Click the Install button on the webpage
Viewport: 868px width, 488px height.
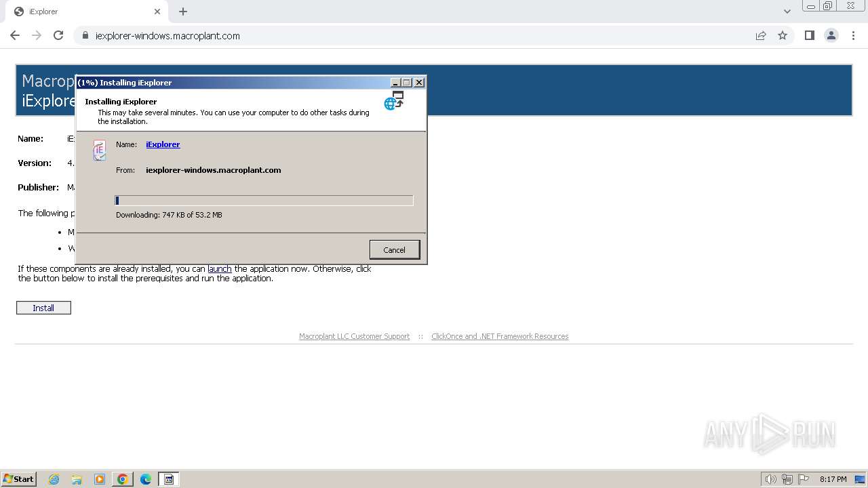(x=43, y=308)
